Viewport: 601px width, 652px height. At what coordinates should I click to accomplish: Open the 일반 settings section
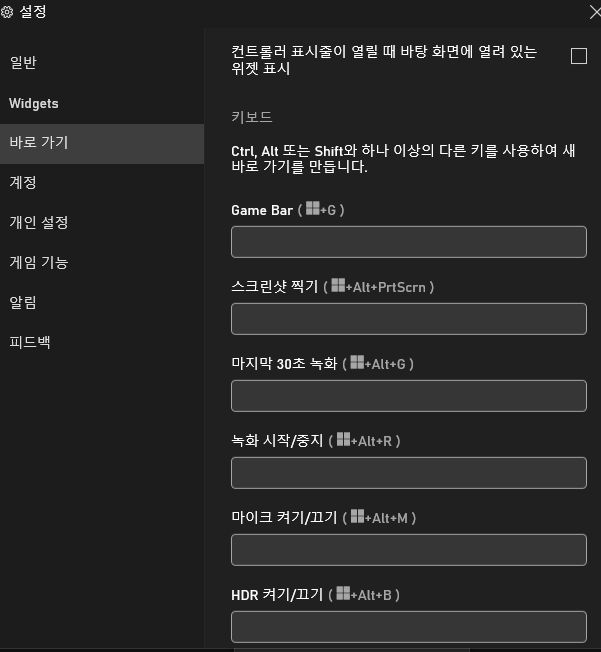click(24, 63)
